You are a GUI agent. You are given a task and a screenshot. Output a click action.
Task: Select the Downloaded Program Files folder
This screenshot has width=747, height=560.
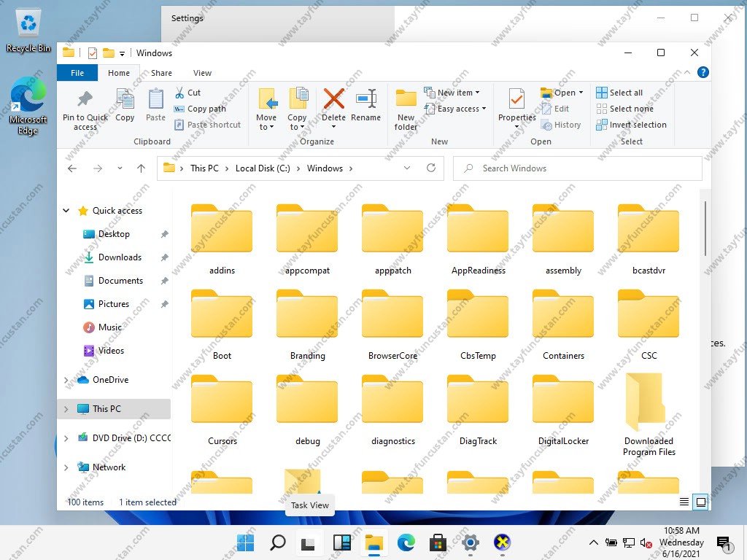point(649,415)
